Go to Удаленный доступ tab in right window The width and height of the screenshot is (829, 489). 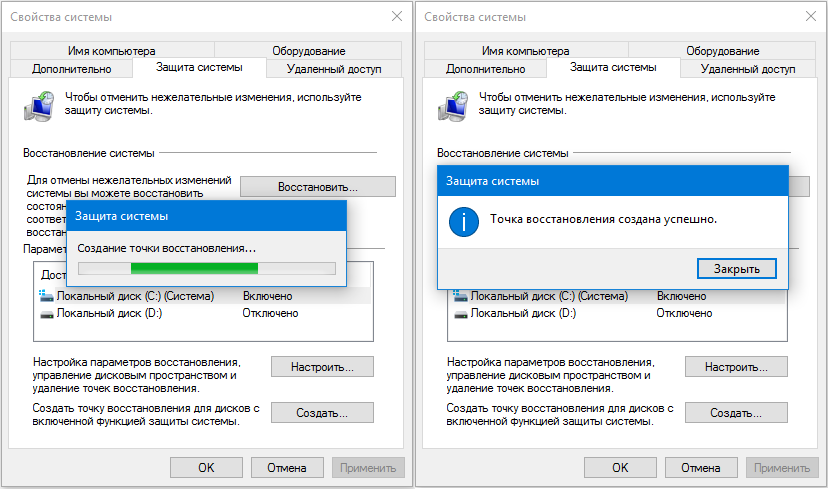[x=746, y=69]
